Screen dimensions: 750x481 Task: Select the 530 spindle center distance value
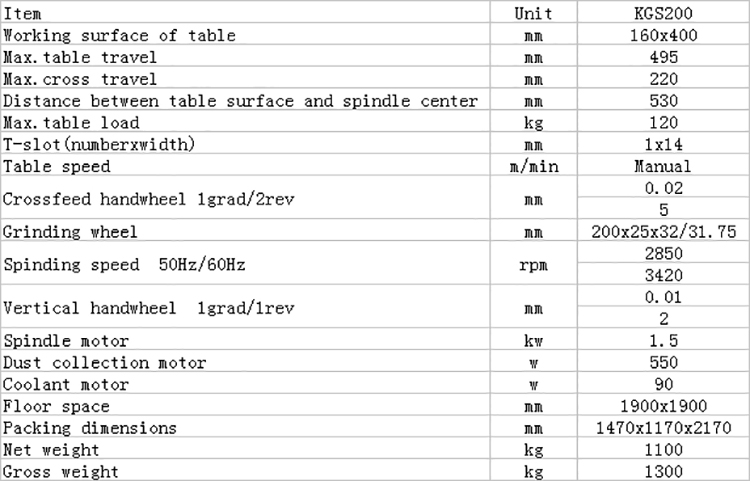(x=663, y=101)
